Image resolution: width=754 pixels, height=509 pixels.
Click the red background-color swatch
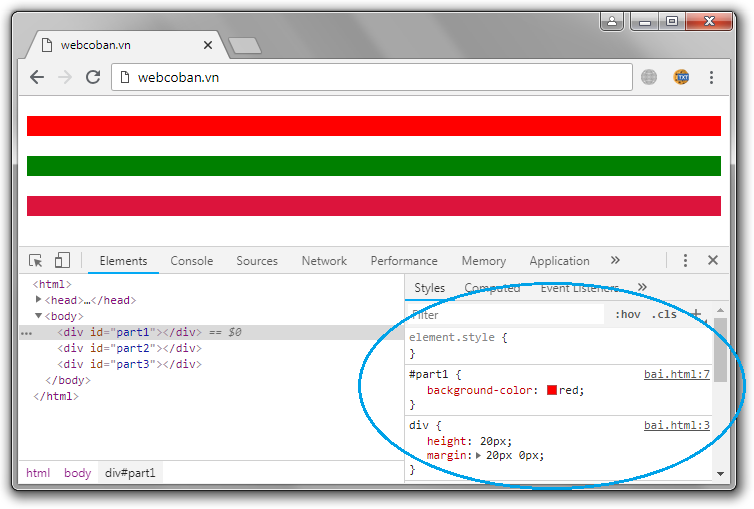551,391
